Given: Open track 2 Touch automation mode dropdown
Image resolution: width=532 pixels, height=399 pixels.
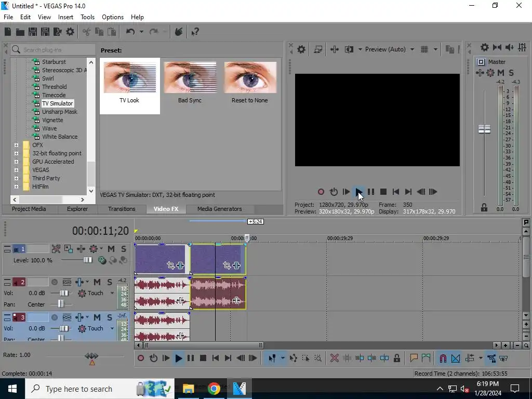Looking at the screenshot, I should tap(112, 293).
